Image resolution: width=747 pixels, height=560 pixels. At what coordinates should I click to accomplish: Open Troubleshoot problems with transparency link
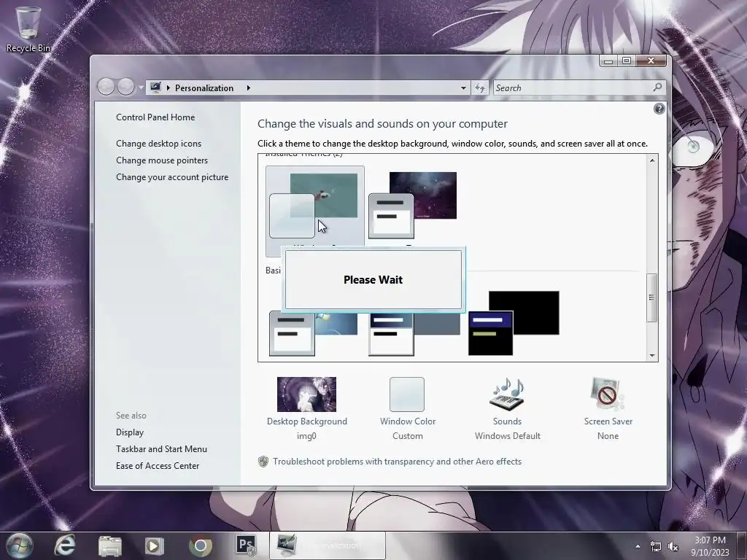398,462
